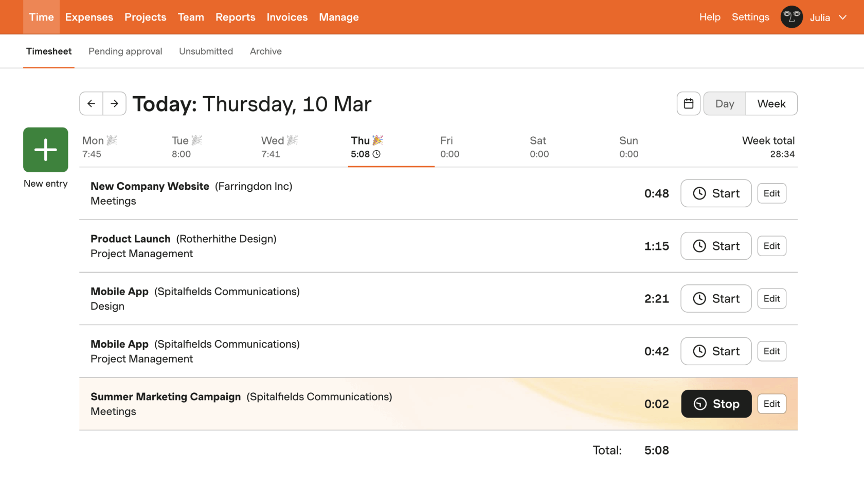Click the green New entry plus icon
The height and width of the screenshot is (504, 864).
pyautogui.click(x=45, y=150)
